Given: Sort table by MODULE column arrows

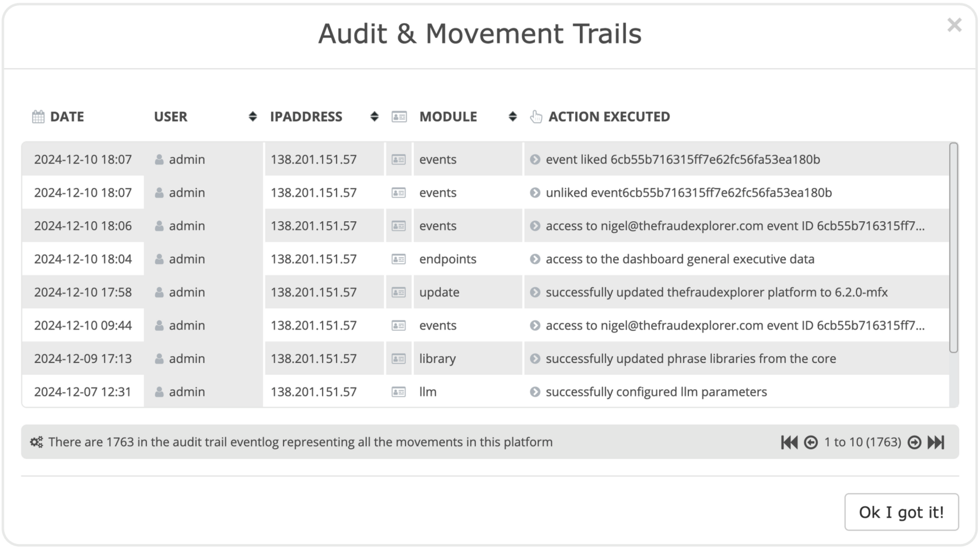Looking at the screenshot, I should (x=513, y=117).
